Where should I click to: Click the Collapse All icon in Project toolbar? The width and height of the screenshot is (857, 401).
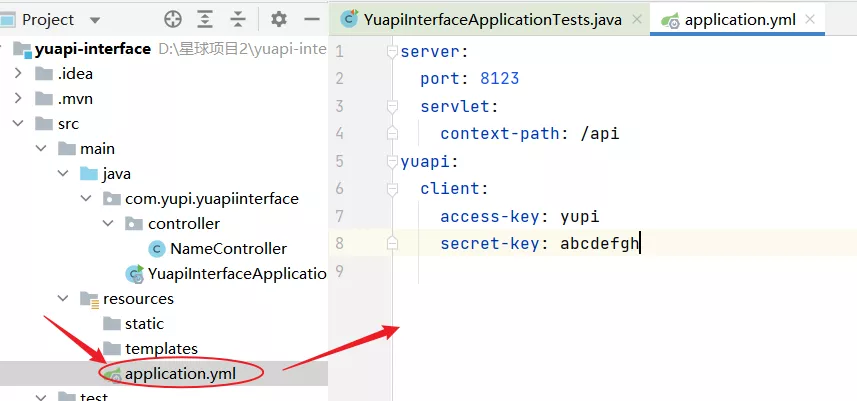click(238, 20)
